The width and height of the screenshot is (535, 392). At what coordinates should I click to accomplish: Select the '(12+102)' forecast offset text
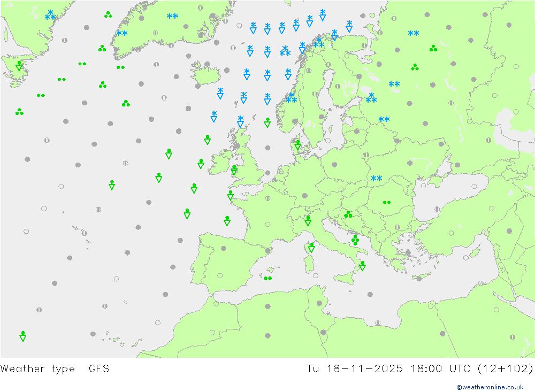(x=505, y=369)
